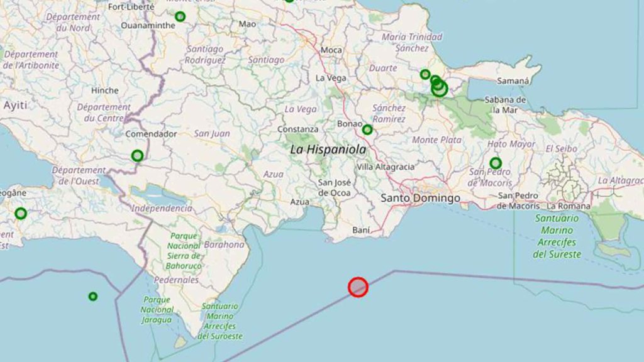This screenshot has width=644, height=362.
Task: Select the Barahona label
Action: [224, 244]
